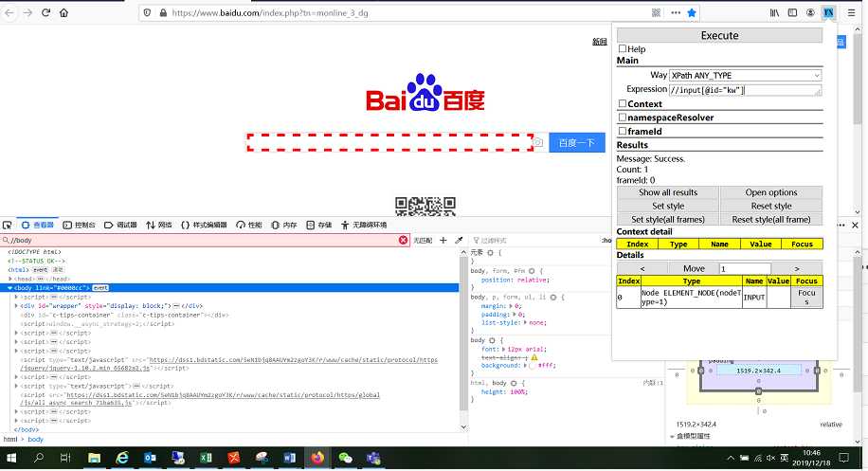Open Windows search magnifier on taskbar

pyautogui.click(x=38, y=458)
